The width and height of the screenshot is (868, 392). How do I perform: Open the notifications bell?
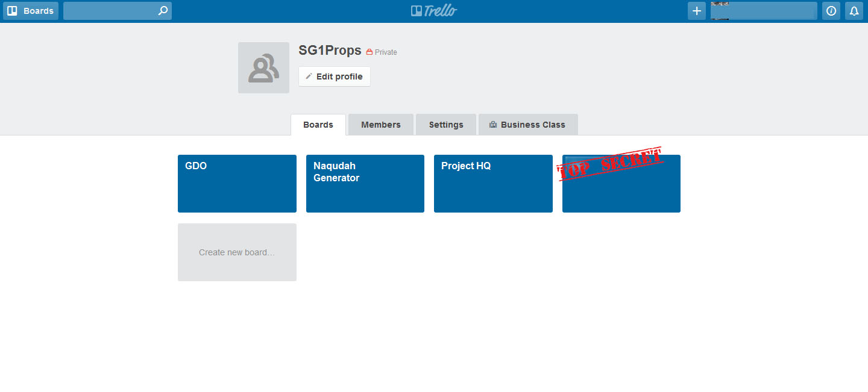[854, 10]
